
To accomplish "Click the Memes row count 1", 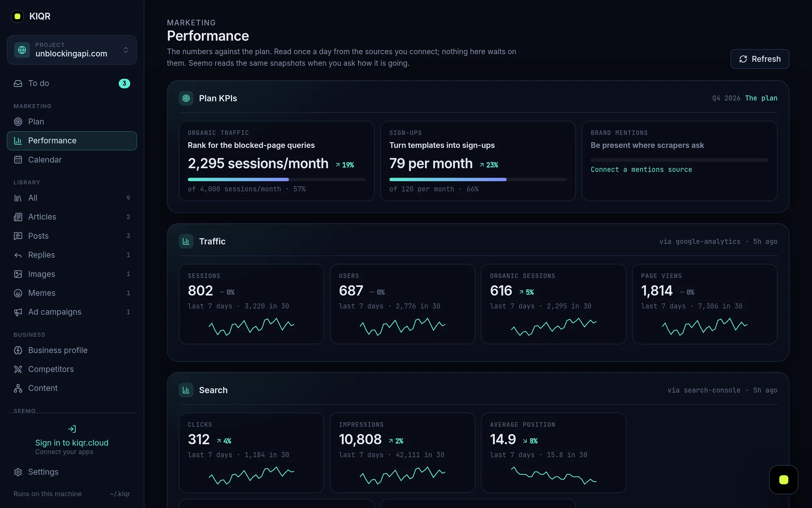I will tap(128, 293).
